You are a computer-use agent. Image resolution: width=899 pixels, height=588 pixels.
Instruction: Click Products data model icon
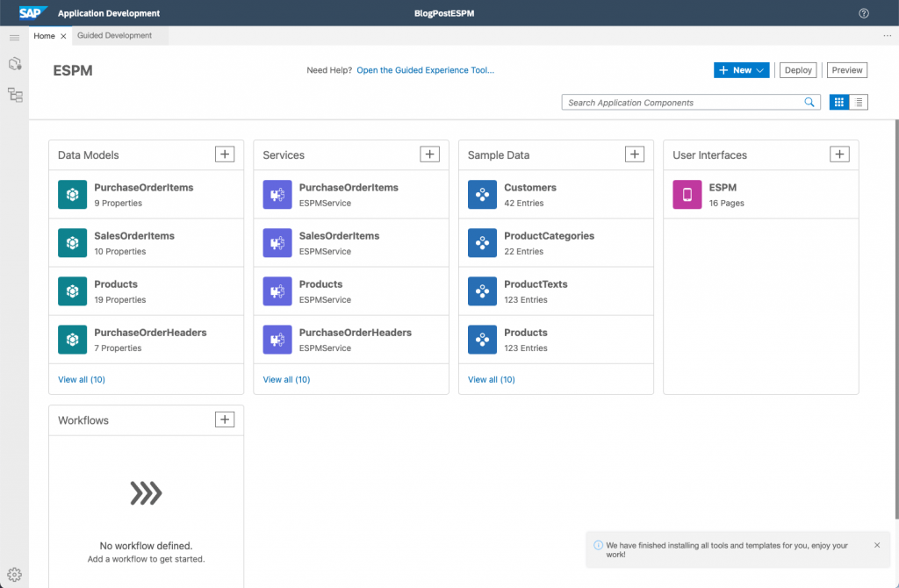tap(72, 291)
